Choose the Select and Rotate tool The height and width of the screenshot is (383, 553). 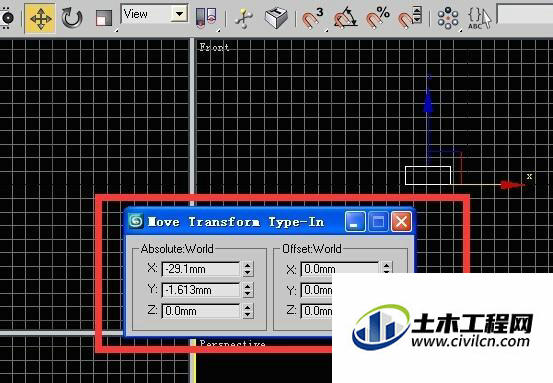(72, 18)
